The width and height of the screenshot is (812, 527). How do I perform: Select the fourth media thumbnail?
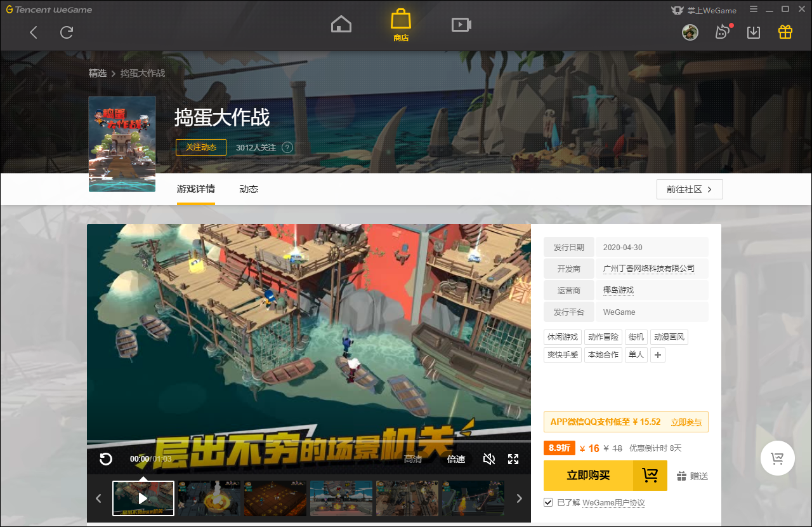pyautogui.click(x=341, y=498)
